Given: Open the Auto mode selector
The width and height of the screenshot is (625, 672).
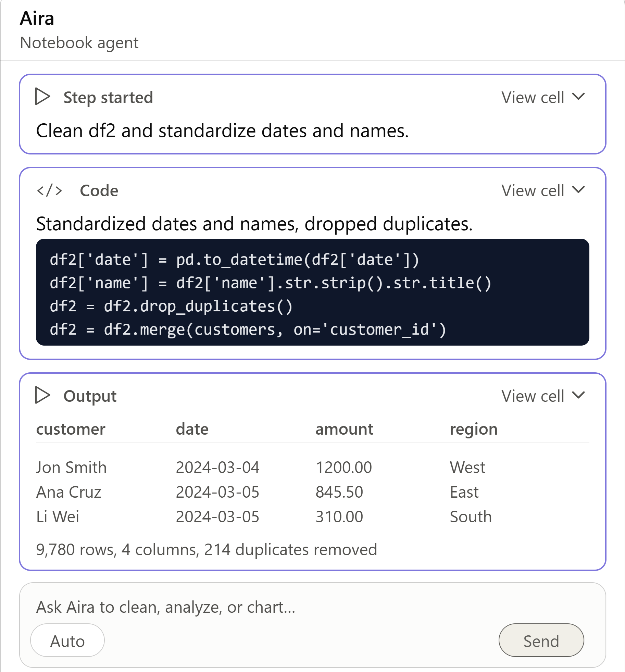Looking at the screenshot, I should coord(67,640).
